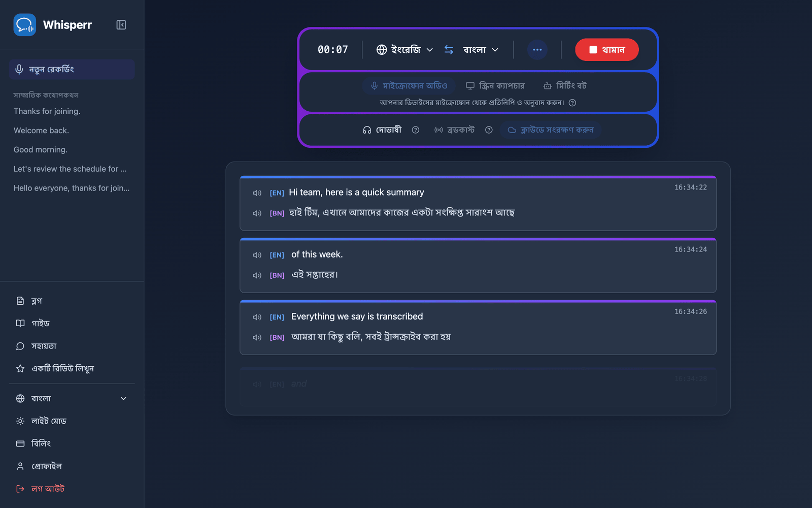The image size is (812, 508).
Task: Open the 'Thanks for joining.' conversation
Action: coord(47,111)
